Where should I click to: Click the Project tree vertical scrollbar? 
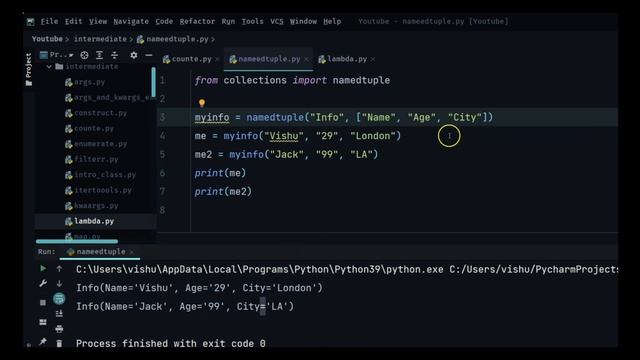(x=153, y=82)
